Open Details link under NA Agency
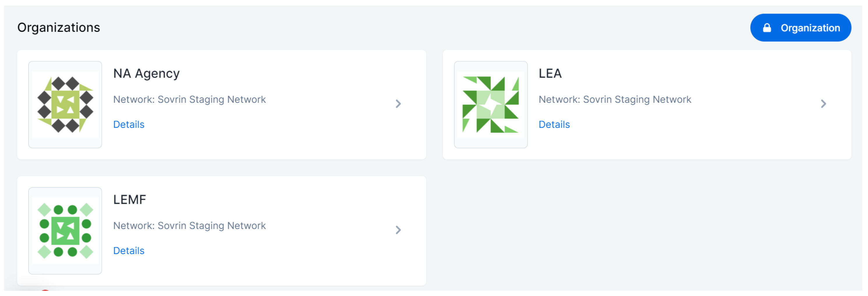868x296 pixels. tap(129, 125)
